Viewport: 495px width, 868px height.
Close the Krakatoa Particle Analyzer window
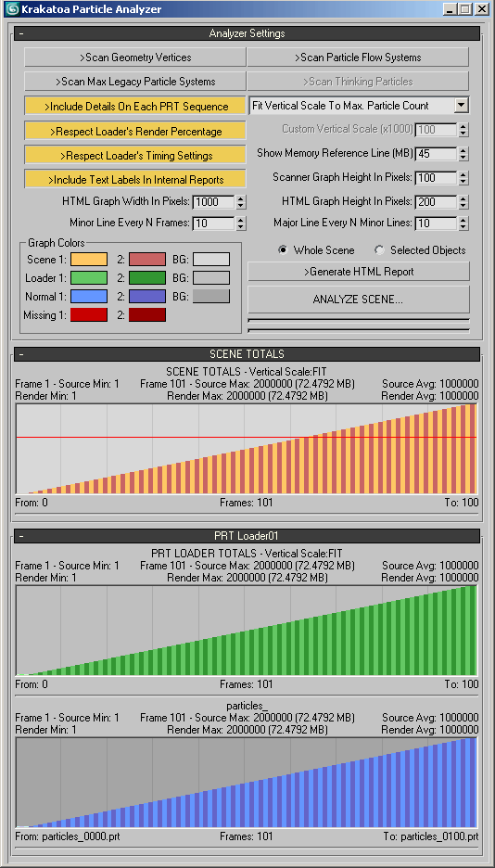tap(480, 9)
